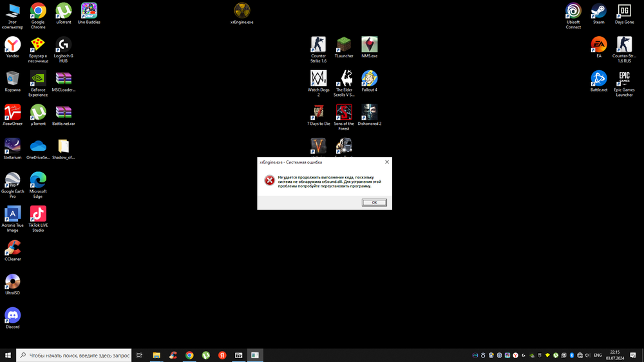This screenshot has width=644, height=362.
Task: Open the notification center icon
Action: (x=633, y=356)
